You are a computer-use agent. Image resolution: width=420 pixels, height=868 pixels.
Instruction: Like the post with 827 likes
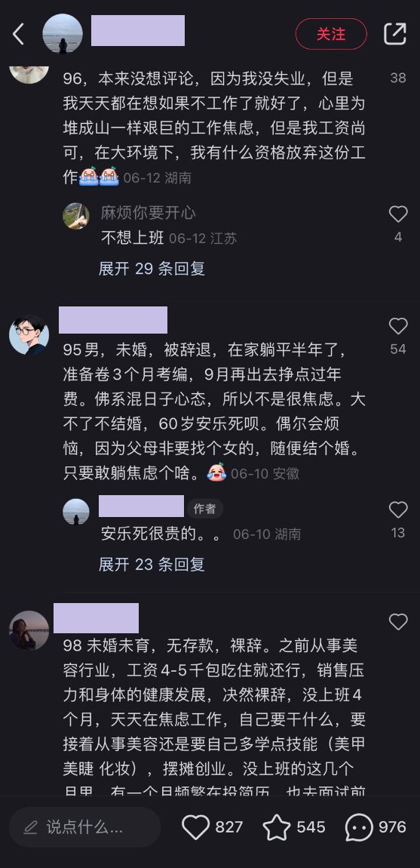(196, 827)
